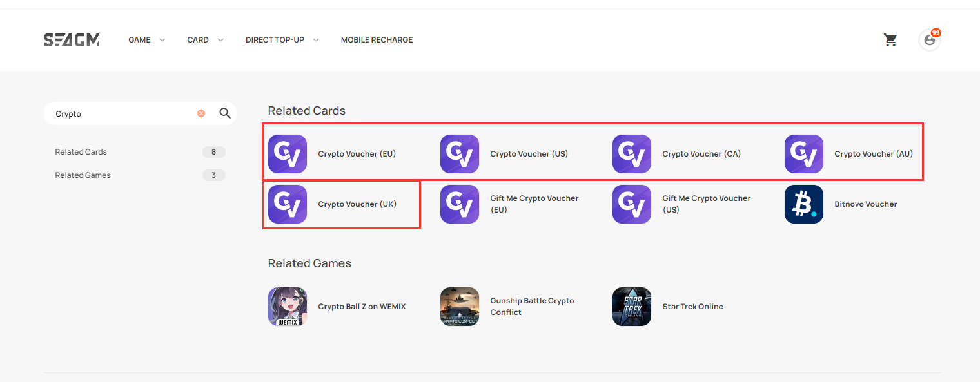Open Bitnovo Voucher link
The image size is (980, 382).
click(x=866, y=204)
